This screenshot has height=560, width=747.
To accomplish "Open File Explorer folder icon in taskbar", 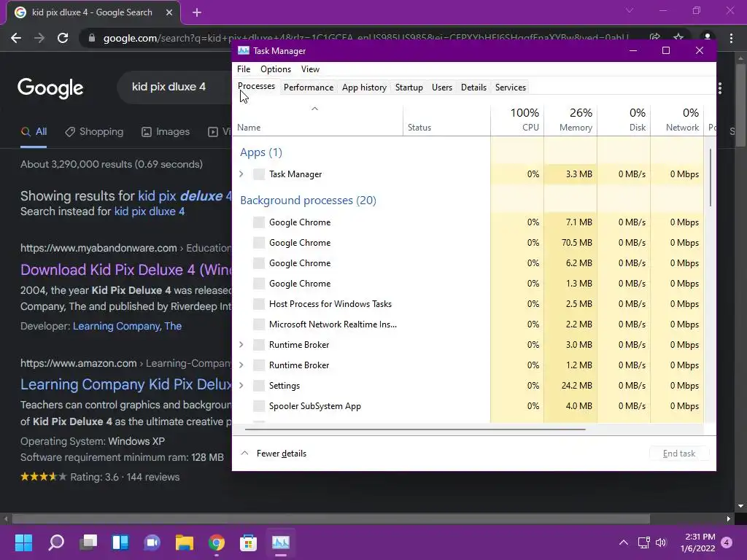I will [185, 542].
